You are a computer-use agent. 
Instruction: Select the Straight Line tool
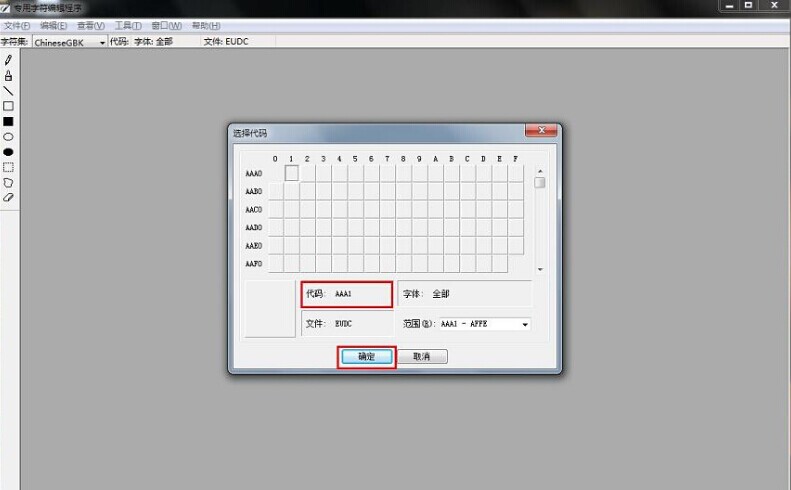8,91
